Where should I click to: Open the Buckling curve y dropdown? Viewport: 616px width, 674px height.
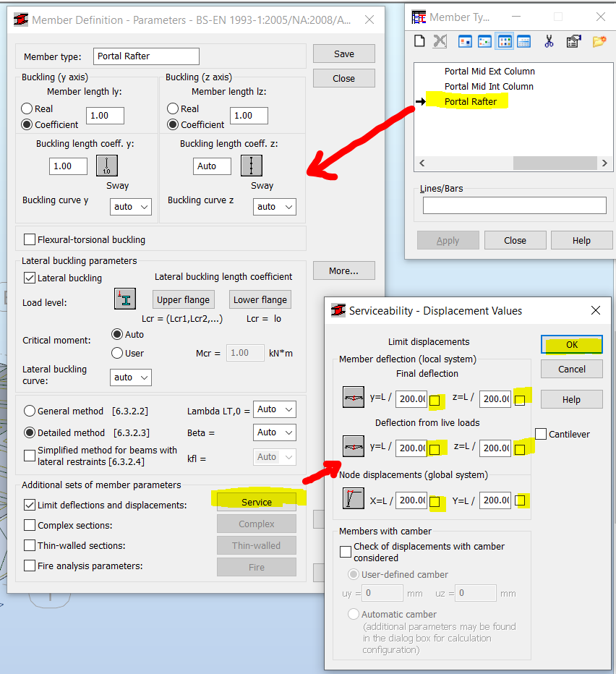point(130,206)
